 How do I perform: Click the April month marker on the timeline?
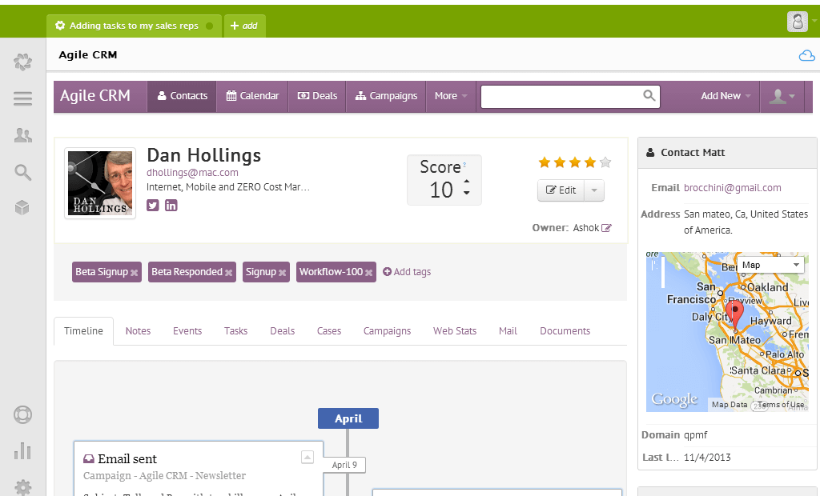pos(348,418)
